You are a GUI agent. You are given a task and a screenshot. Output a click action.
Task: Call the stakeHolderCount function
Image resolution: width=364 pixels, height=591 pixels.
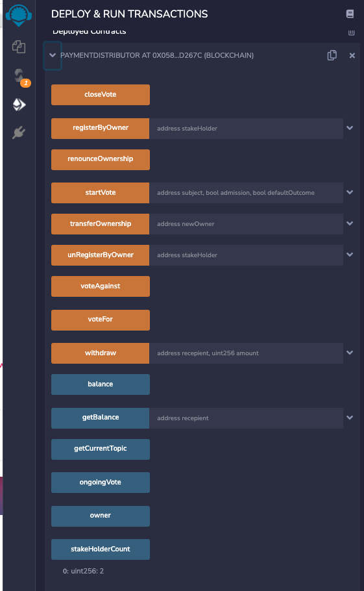pos(101,549)
